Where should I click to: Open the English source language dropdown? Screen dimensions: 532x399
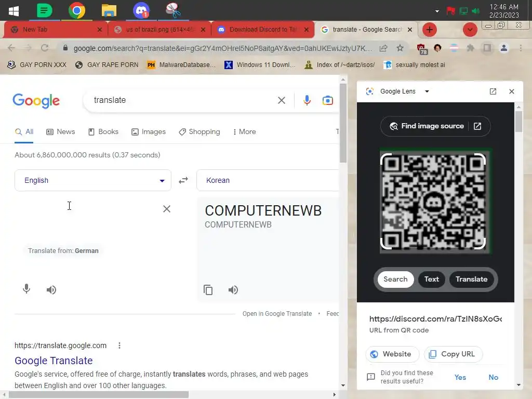[x=93, y=180]
